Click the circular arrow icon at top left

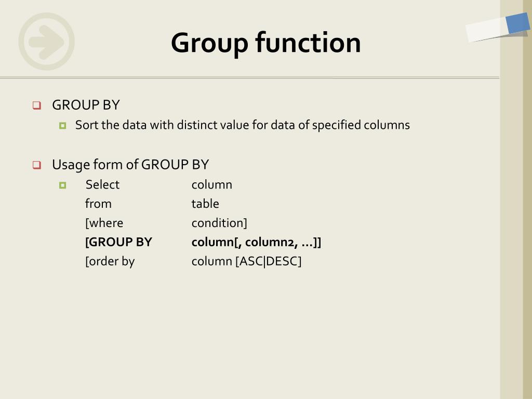coord(46,42)
